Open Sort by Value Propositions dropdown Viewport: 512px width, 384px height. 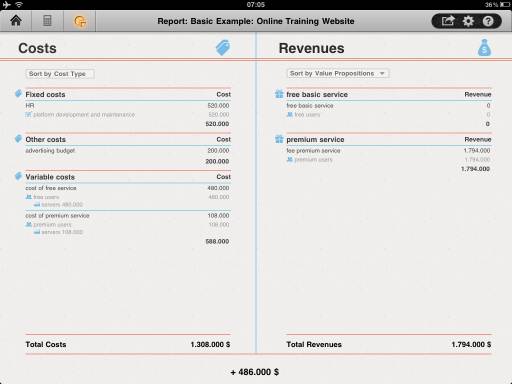pyautogui.click(x=338, y=73)
